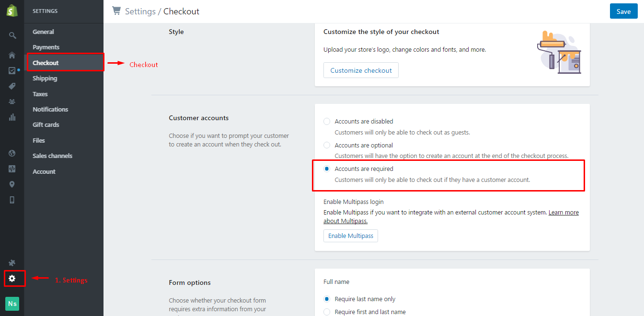The height and width of the screenshot is (316, 644).
Task: Open the Customers people icon
Action: tap(12, 102)
